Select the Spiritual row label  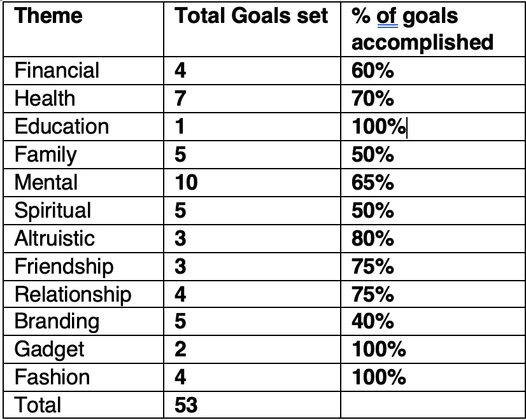(53, 211)
